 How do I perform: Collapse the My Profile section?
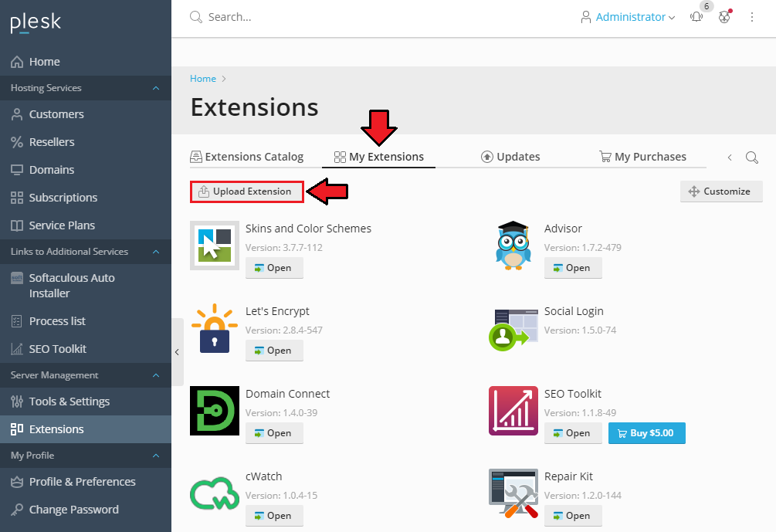(x=86, y=456)
